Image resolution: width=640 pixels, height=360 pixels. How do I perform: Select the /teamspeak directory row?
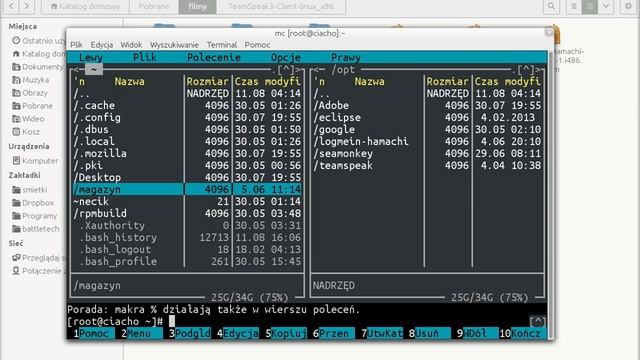click(427, 165)
